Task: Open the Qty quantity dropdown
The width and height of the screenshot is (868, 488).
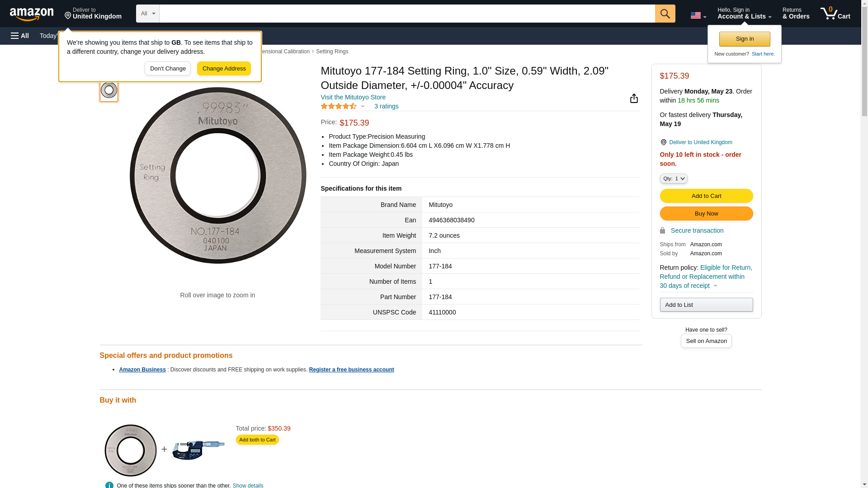Action: (673, 178)
